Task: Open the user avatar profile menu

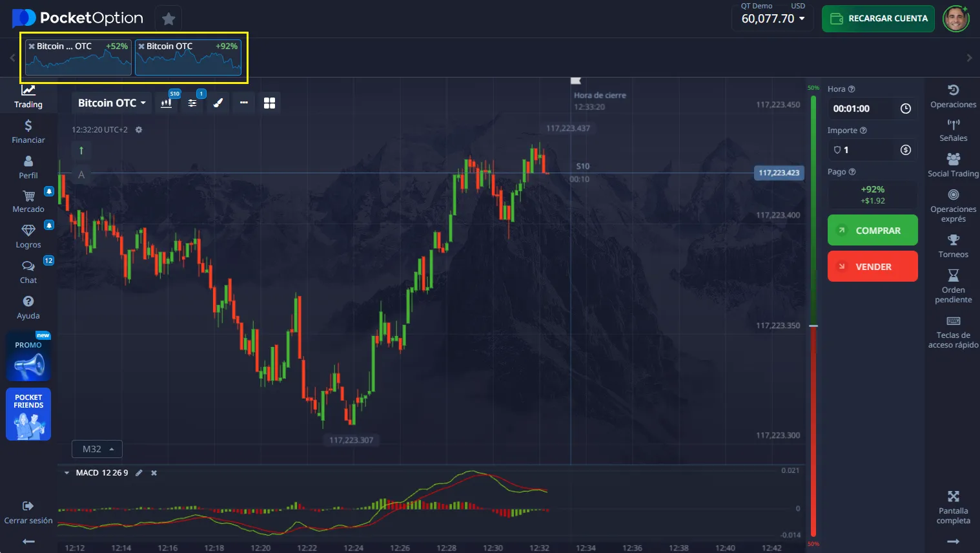Action: tap(956, 19)
